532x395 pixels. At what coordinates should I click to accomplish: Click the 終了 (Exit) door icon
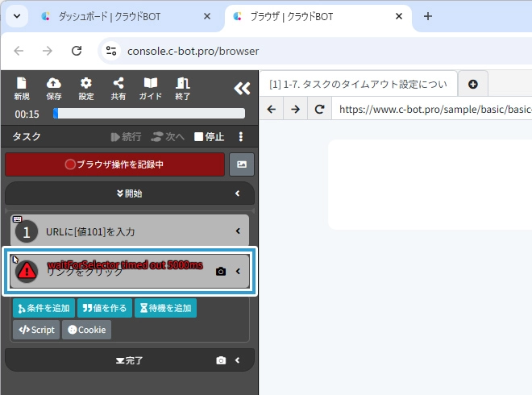tap(183, 88)
